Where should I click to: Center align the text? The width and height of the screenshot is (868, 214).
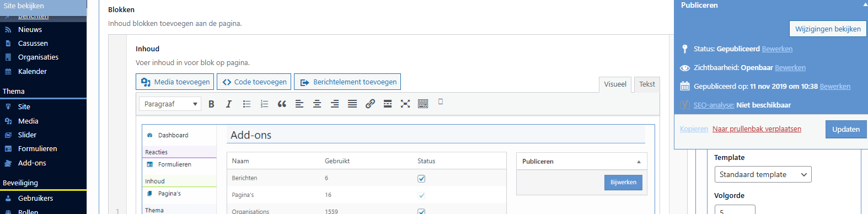(x=317, y=104)
